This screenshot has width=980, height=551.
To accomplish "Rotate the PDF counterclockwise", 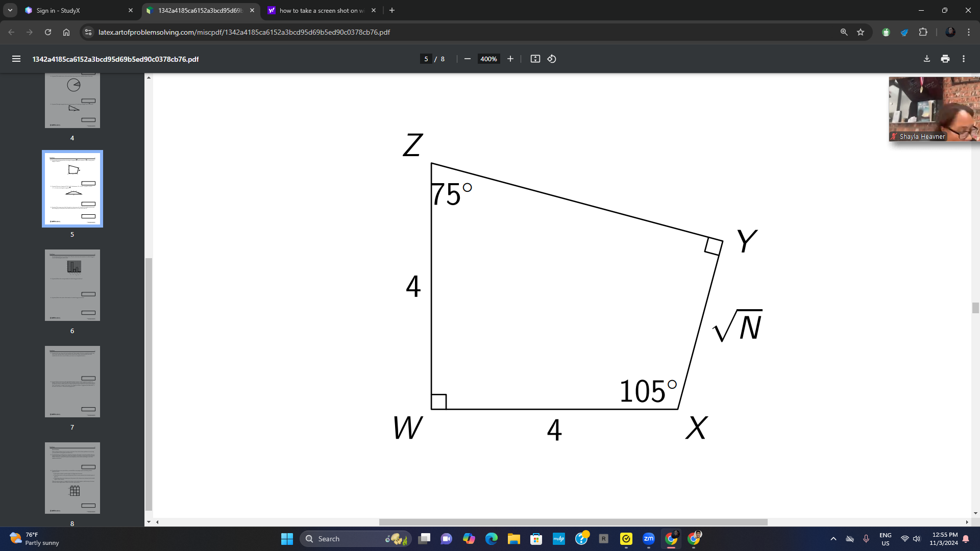I will (552, 59).
